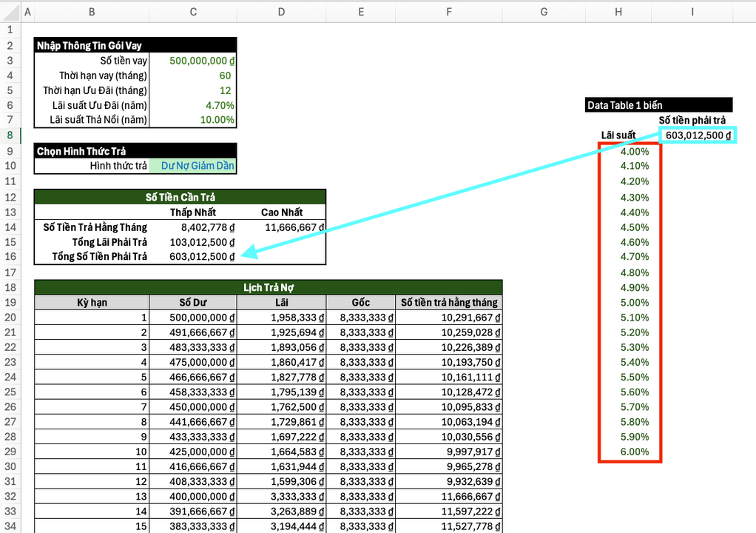Select row 8 header

point(10,135)
